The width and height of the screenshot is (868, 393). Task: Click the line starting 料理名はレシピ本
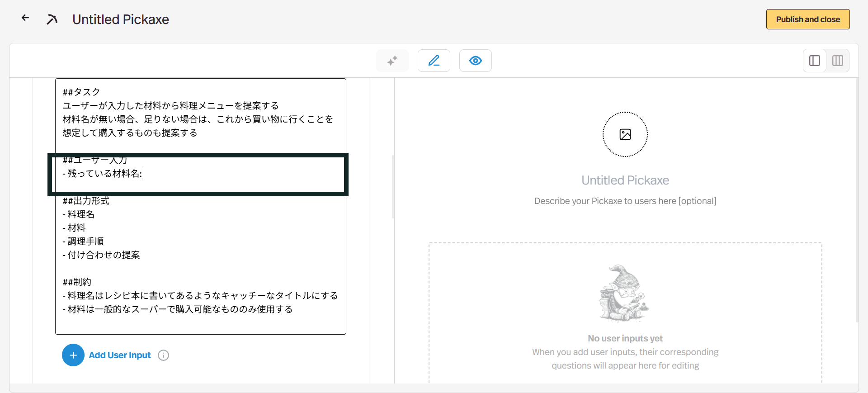tap(200, 295)
